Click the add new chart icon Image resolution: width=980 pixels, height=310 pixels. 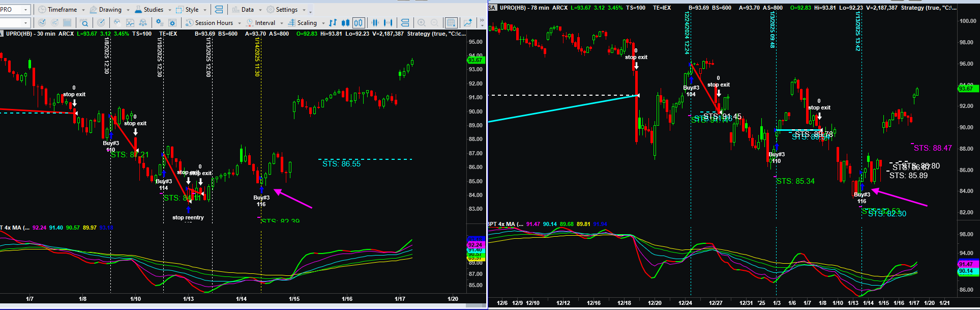(x=467, y=23)
